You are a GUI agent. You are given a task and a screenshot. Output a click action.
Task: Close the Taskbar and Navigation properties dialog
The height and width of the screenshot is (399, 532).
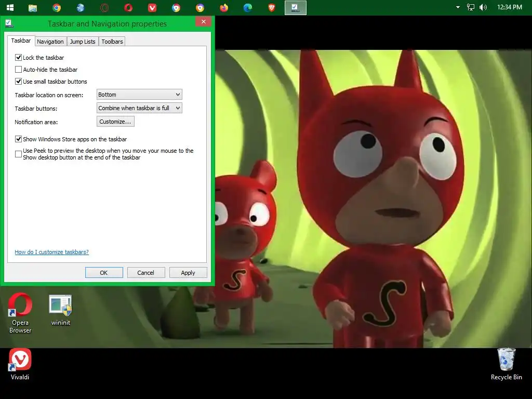coord(203,22)
